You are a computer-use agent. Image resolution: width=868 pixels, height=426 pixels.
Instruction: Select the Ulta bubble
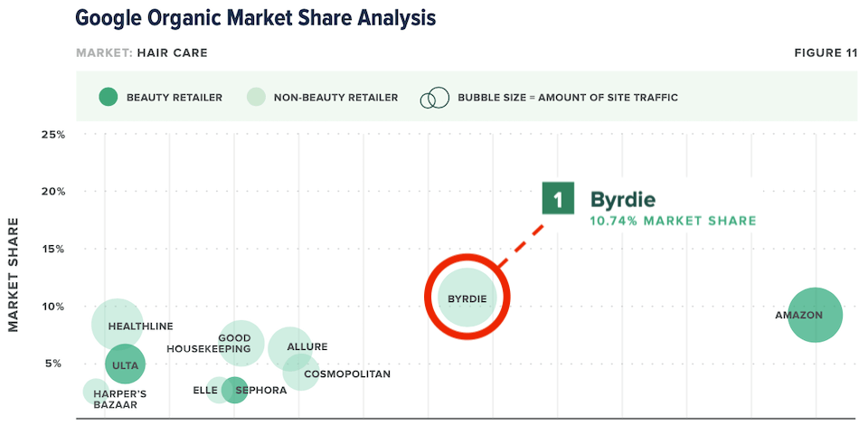(125, 364)
